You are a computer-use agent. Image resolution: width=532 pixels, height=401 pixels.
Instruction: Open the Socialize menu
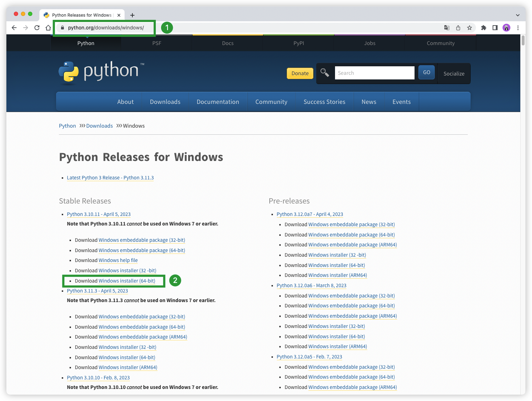pos(454,73)
